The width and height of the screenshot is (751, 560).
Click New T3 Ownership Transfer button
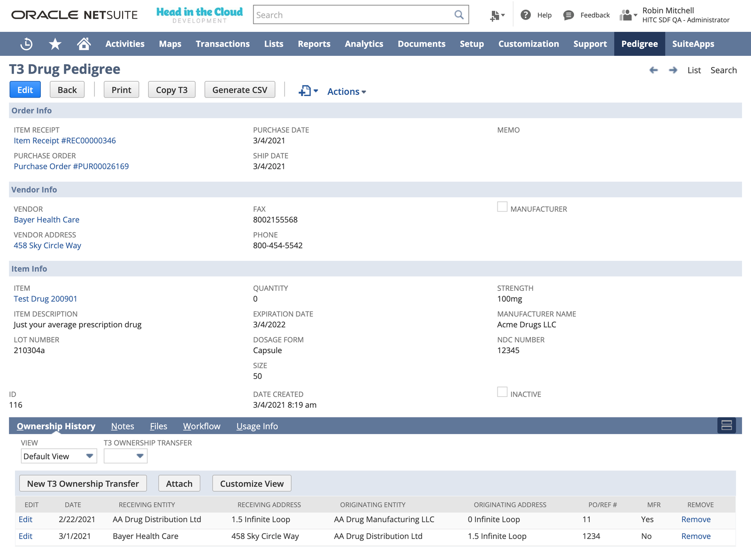[83, 484]
